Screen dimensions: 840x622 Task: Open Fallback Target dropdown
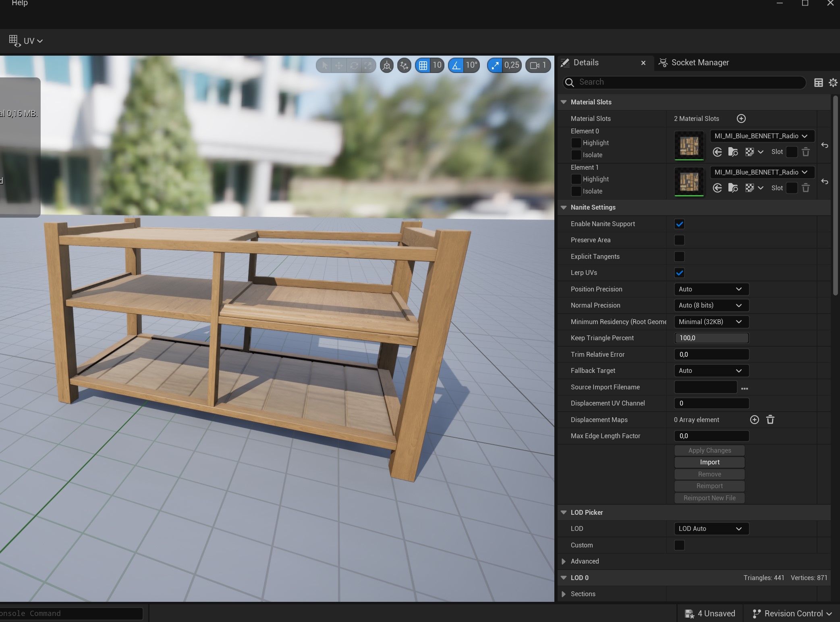pos(711,370)
